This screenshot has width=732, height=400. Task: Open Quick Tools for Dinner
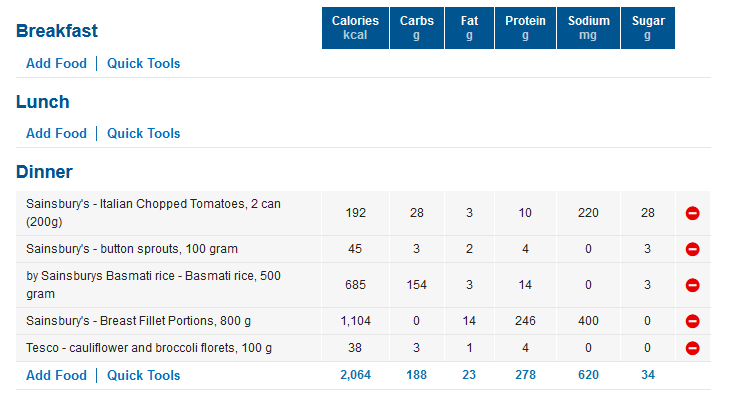[x=144, y=375]
